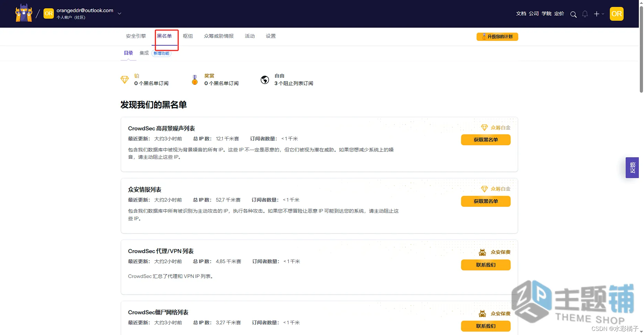Click 0 个黑名单订阅 under 奖赏
The width and height of the screenshot is (644, 335).
pos(221,83)
